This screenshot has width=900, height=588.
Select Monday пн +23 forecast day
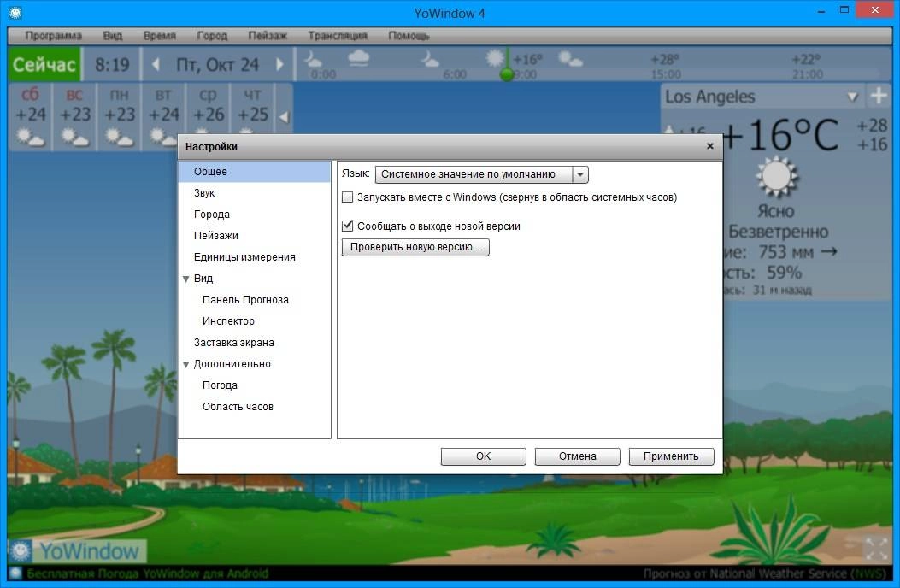[120, 117]
